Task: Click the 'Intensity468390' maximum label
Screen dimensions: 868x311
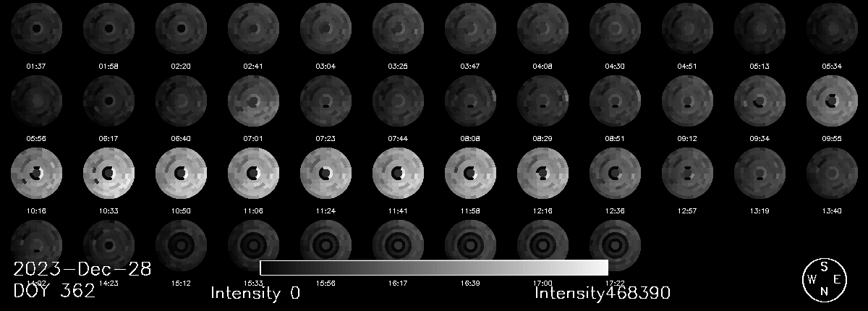Action: click(602, 293)
